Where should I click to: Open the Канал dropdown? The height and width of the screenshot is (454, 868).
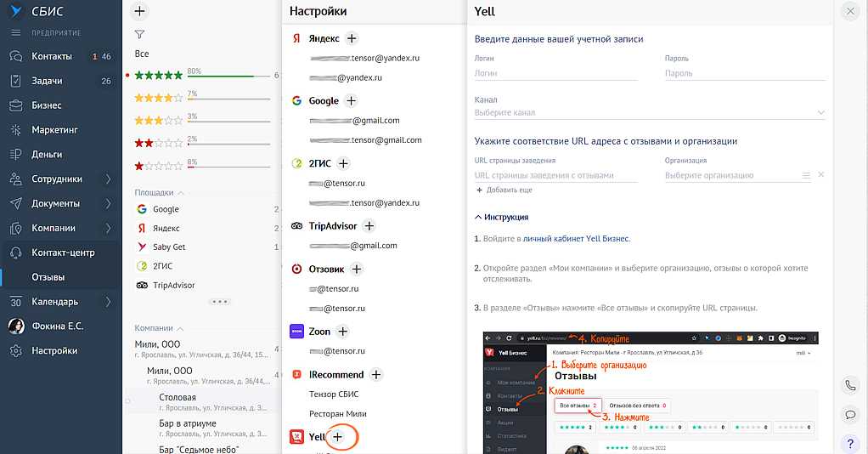(650, 112)
